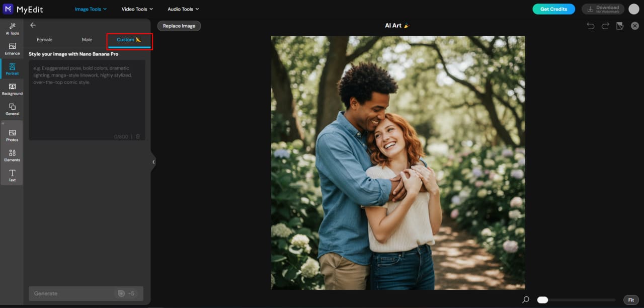Viewport: 644px width, 308px height.
Task: Click the zoom magnifier icon
Action: tap(526, 299)
